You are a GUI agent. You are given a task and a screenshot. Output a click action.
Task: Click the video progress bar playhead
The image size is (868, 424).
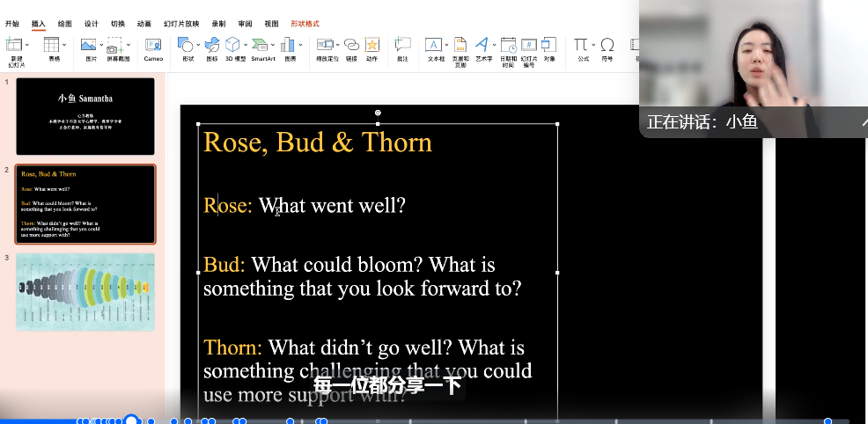point(131,420)
